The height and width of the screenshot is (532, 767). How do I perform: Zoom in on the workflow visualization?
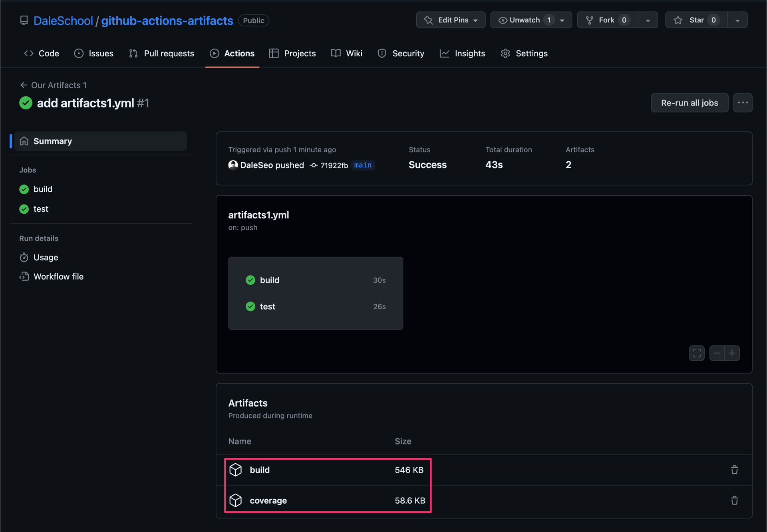[732, 353]
